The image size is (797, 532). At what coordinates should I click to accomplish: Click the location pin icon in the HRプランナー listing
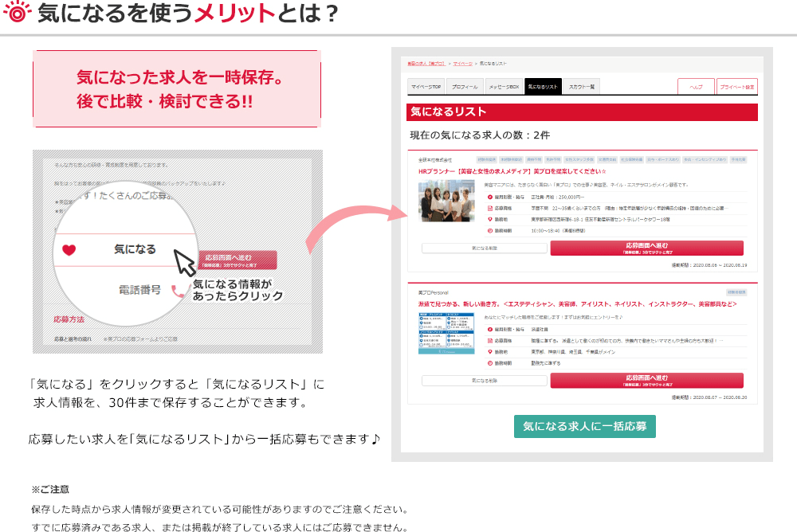(490, 219)
